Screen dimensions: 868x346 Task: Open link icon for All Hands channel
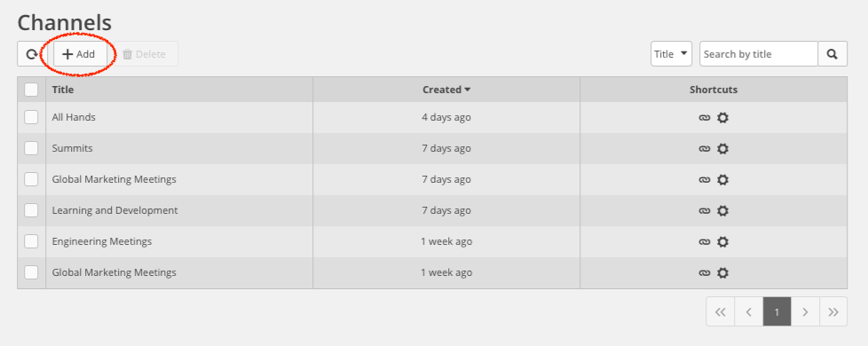(x=704, y=117)
